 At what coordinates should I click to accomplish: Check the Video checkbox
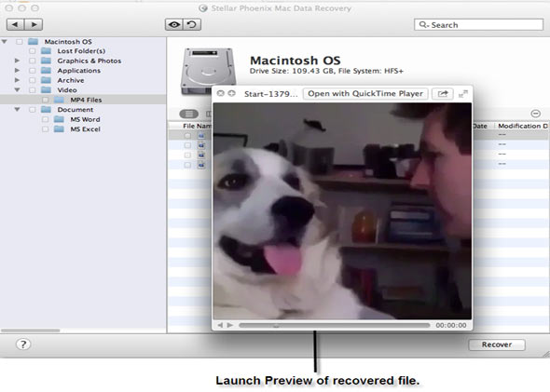tap(33, 90)
